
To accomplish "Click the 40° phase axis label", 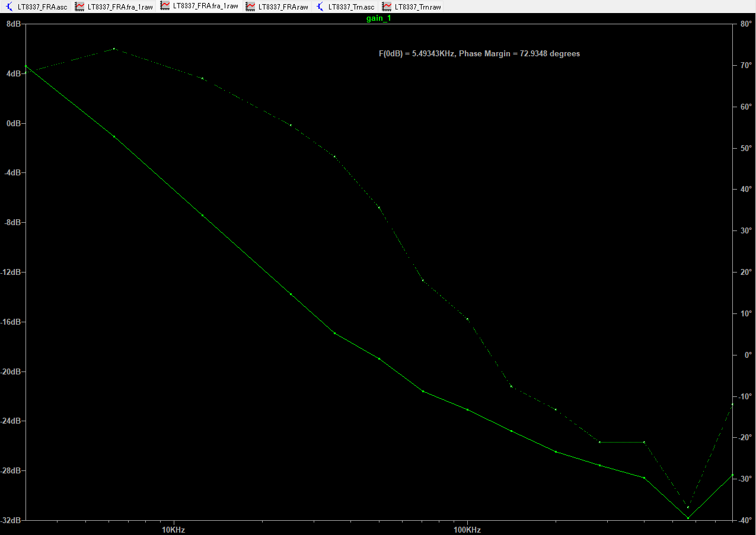I will click(x=746, y=190).
